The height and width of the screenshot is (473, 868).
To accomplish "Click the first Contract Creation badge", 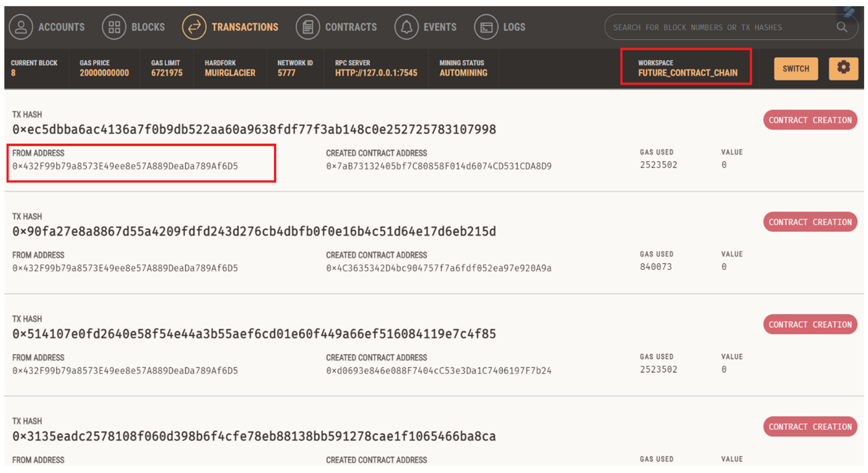I will pos(810,120).
